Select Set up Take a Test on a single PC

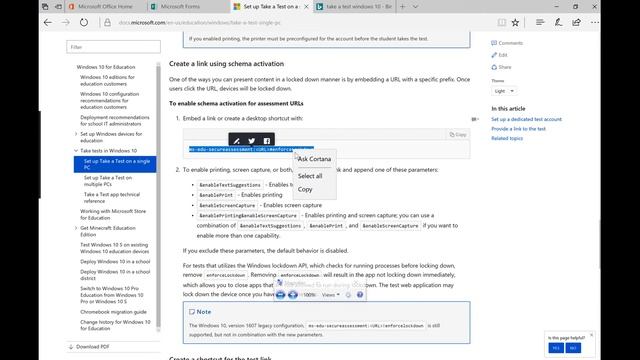point(115,164)
